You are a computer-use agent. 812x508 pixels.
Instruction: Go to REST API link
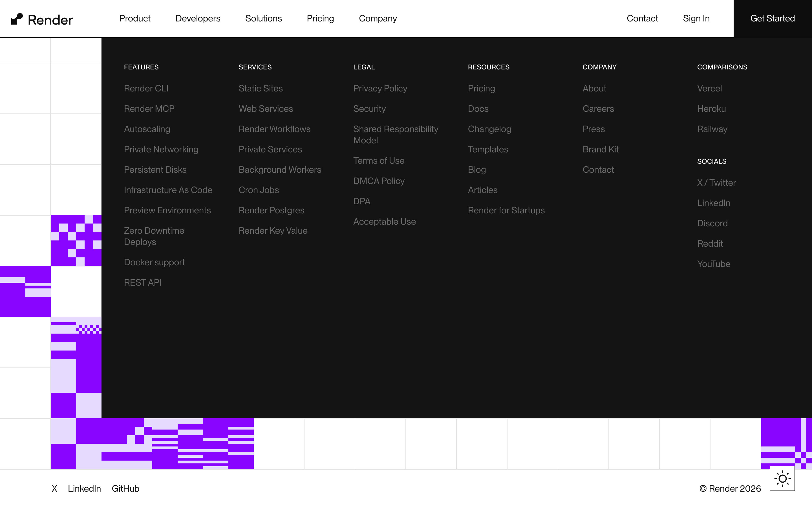143,283
